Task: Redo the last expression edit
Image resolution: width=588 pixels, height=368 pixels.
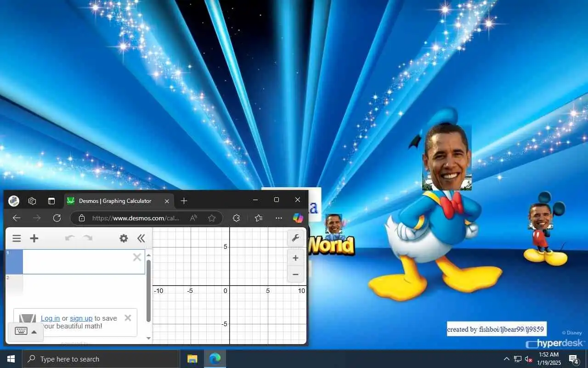Action: (88, 238)
